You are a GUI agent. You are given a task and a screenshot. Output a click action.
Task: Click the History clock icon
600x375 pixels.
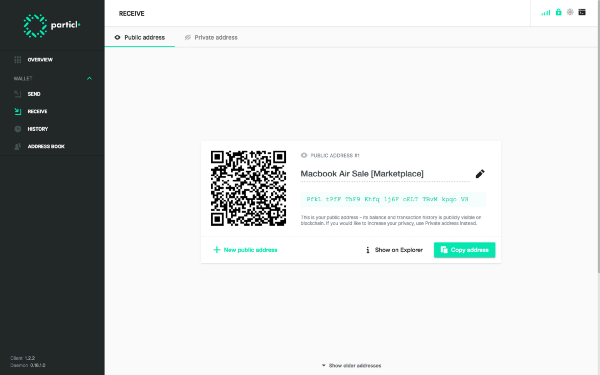point(18,129)
